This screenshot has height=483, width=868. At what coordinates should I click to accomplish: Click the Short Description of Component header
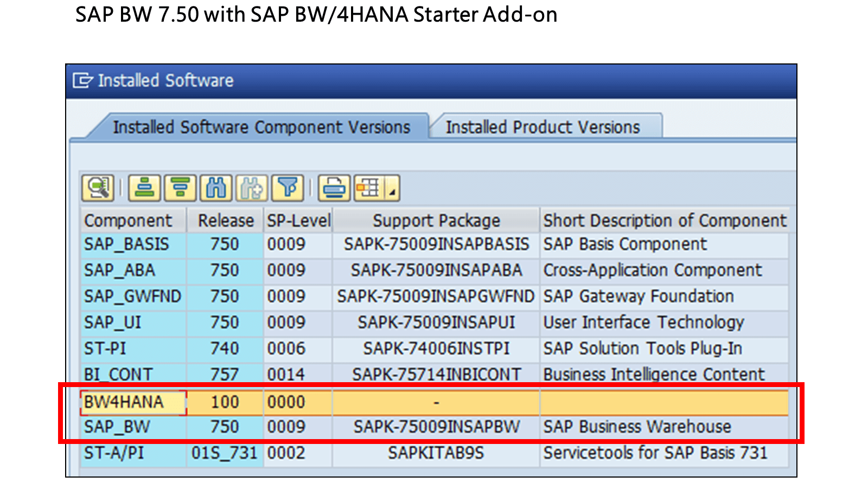coord(665,221)
